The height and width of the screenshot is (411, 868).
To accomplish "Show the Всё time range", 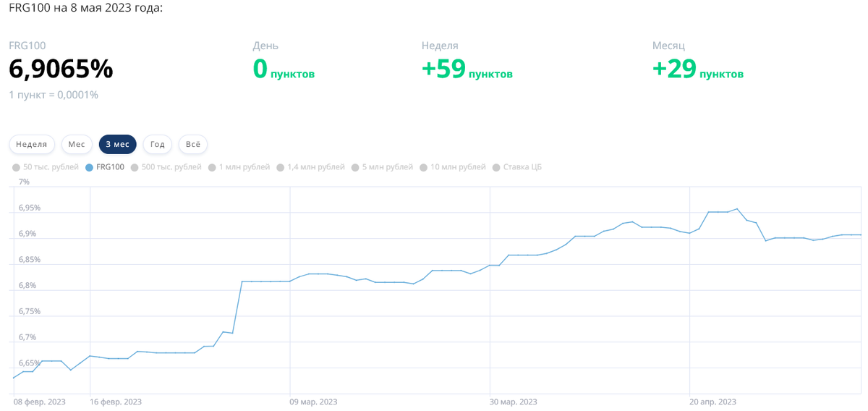I will click(193, 144).
